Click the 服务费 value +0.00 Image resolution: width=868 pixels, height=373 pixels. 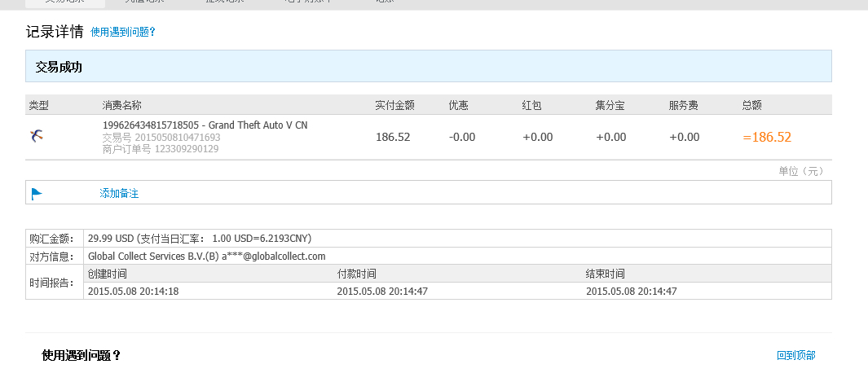pos(685,137)
